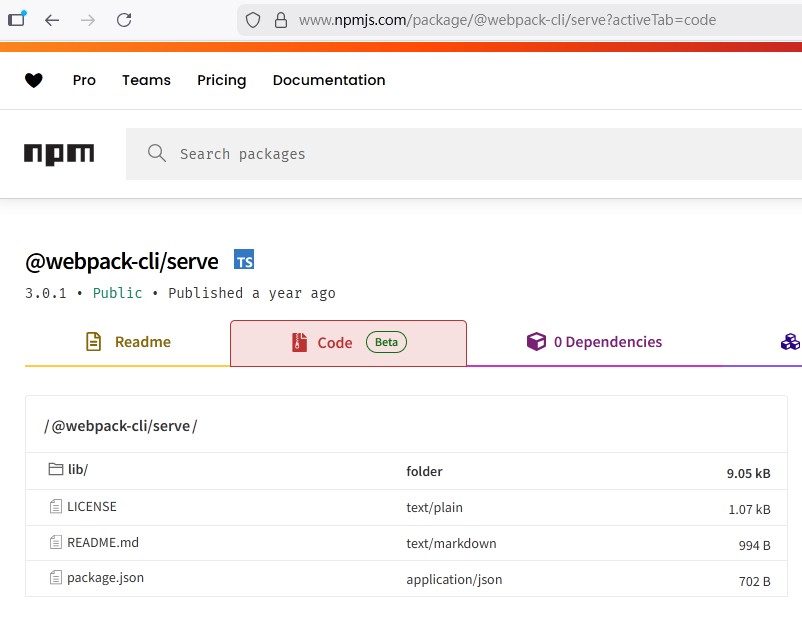Click the 994 B size value

coord(754,545)
